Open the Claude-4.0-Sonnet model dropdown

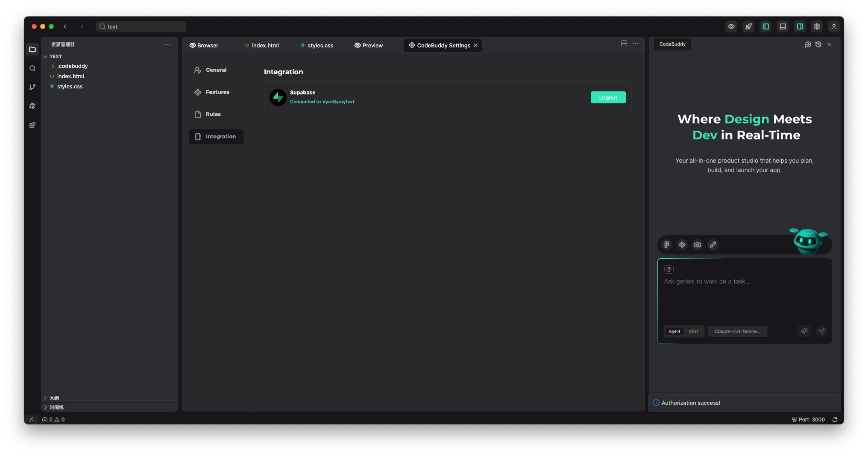(738, 331)
